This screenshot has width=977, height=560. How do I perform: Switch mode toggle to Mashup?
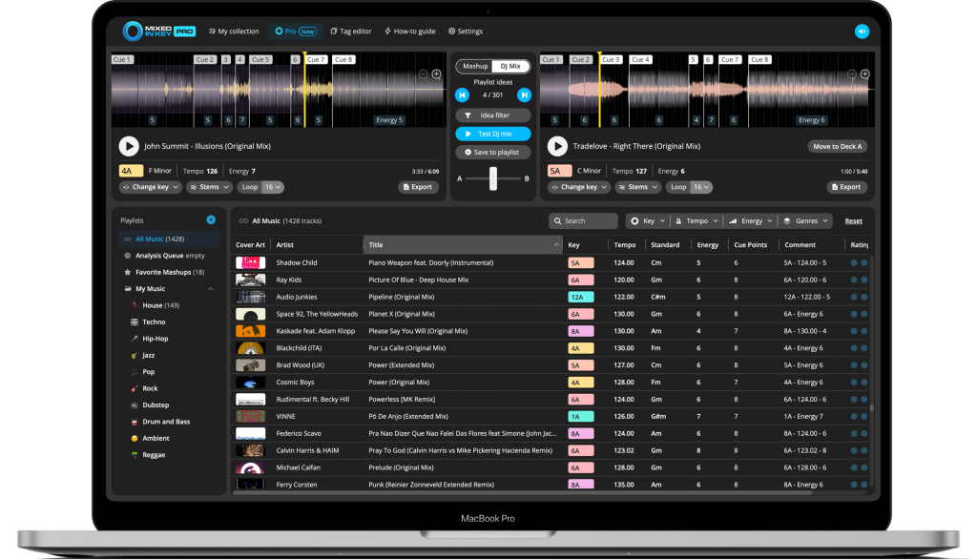point(475,66)
